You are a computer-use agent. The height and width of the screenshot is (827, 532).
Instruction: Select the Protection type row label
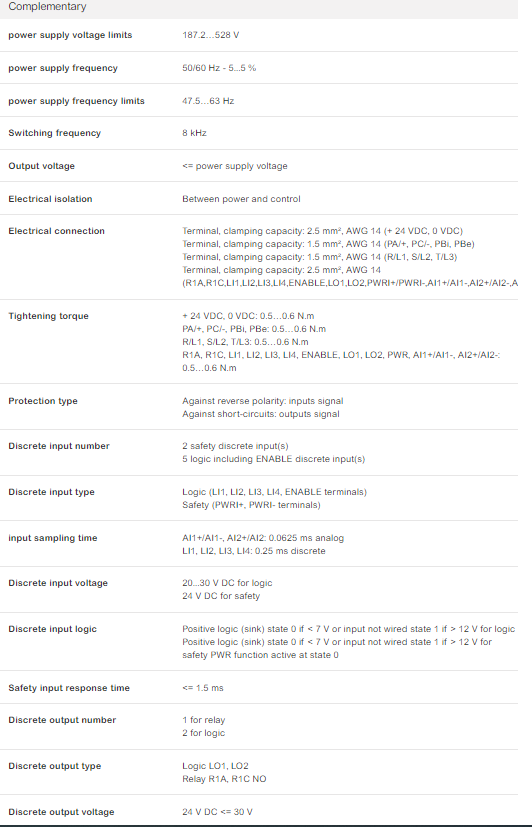coord(43,401)
